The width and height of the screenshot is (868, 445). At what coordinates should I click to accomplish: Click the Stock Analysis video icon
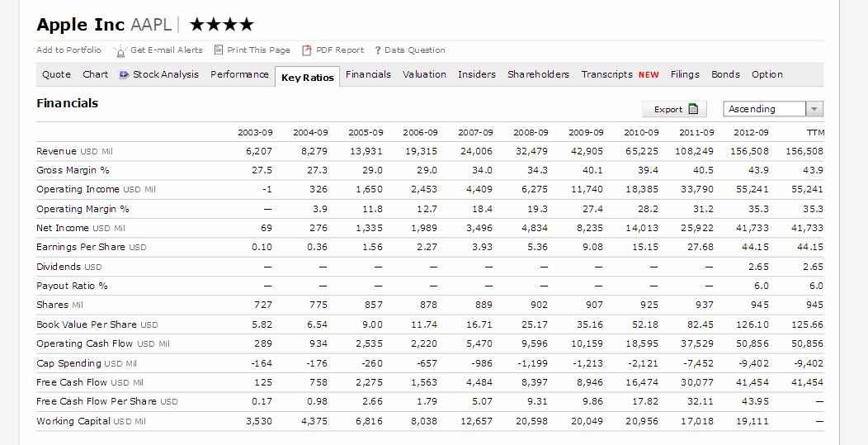click(x=124, y=74)
